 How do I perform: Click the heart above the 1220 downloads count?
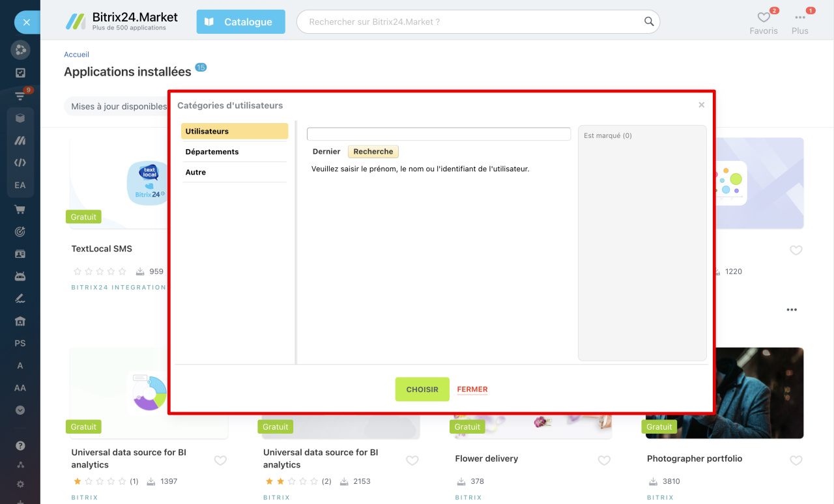pyautogui.click(x=796, y=250)
